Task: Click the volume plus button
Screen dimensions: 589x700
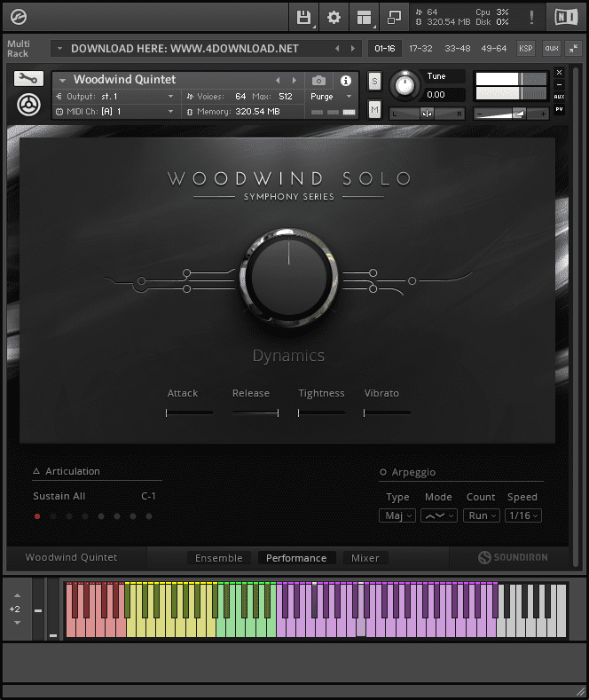Action: pyautogui.click(x=543, y=114)
